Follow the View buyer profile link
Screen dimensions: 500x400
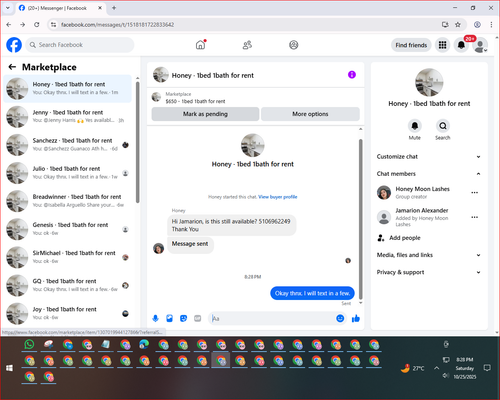click(278, 197)
